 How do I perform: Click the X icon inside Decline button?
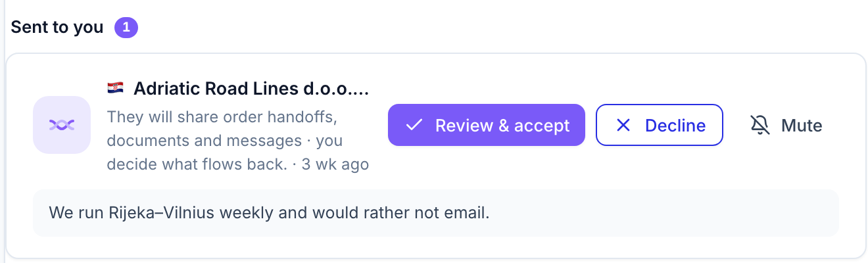point(623,125)
